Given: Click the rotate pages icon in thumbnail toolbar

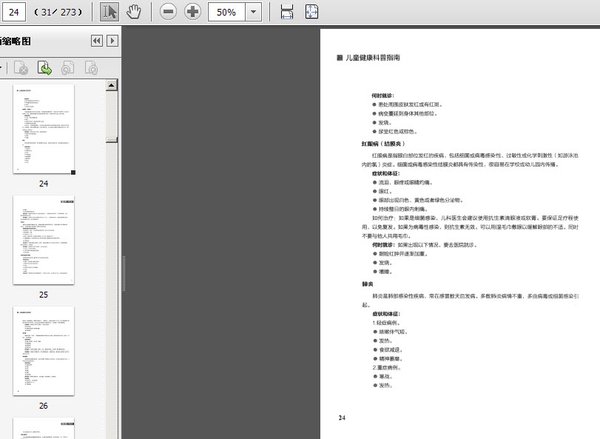Looking at the screenshot, I should coord(68,68).
